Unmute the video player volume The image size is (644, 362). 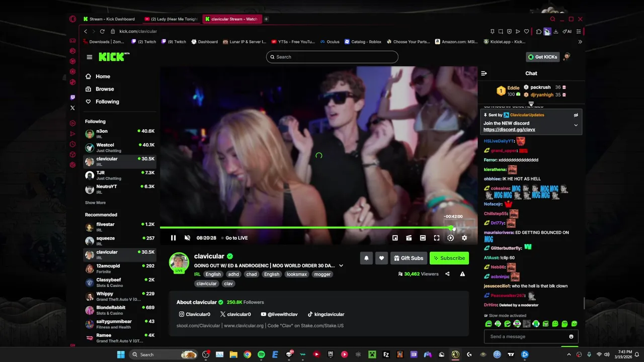click(x=187, y=238)
